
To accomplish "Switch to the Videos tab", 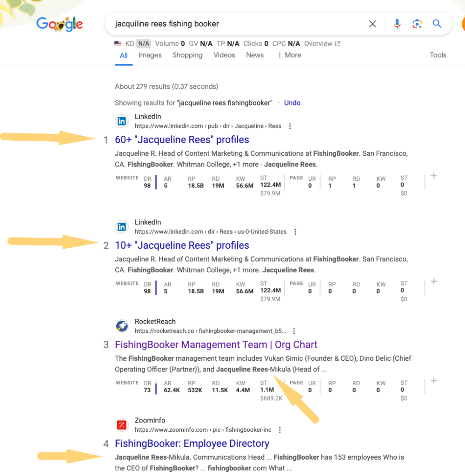I will [224, 55].
